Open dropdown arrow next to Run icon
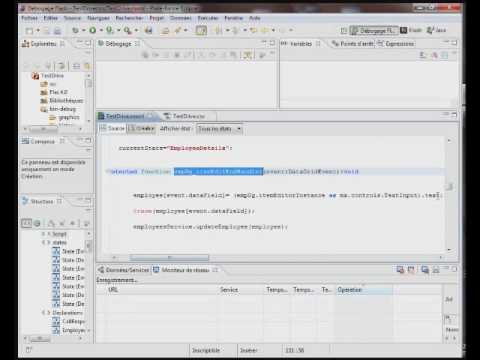 pos(101,30)
